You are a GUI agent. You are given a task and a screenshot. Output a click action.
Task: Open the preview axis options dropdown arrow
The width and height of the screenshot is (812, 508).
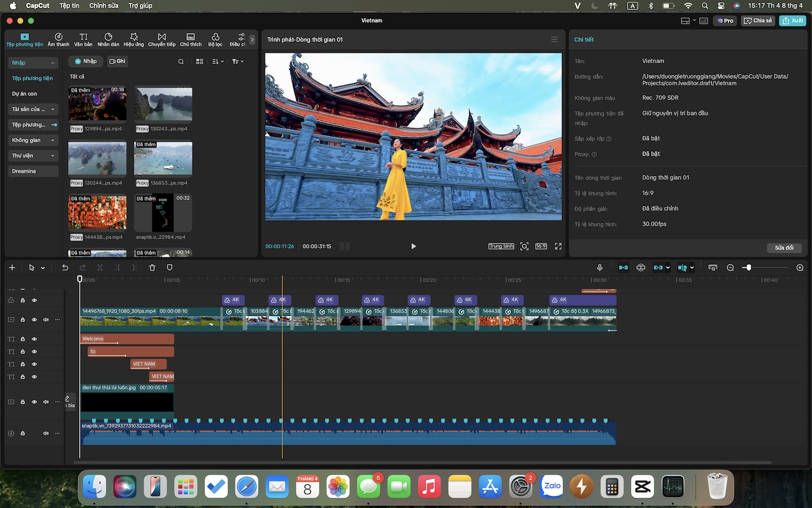pyautogui.click(x=691, y=268)
